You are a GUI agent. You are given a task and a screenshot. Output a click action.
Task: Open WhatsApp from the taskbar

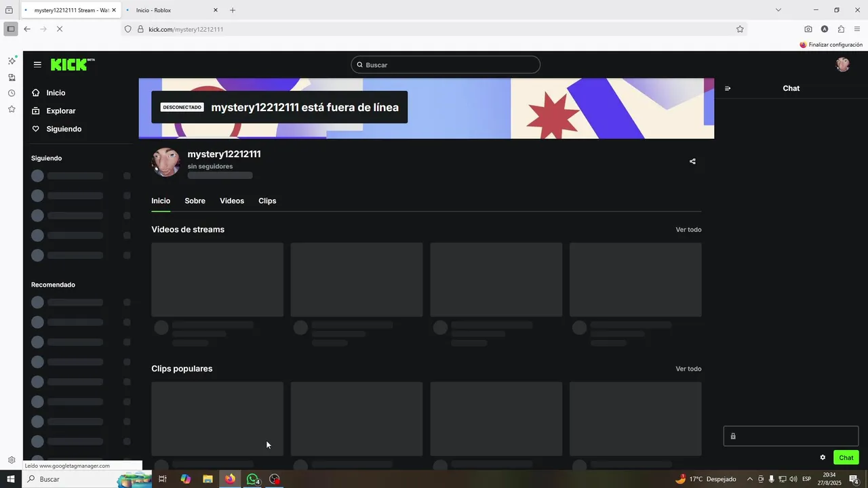click(252, 479)
